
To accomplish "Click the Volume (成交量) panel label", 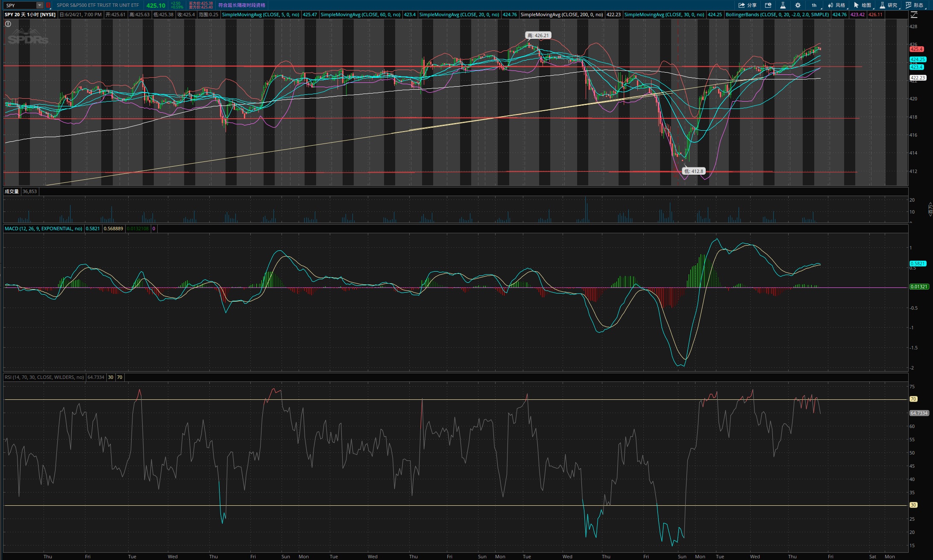I will click(x=12, y=191).
